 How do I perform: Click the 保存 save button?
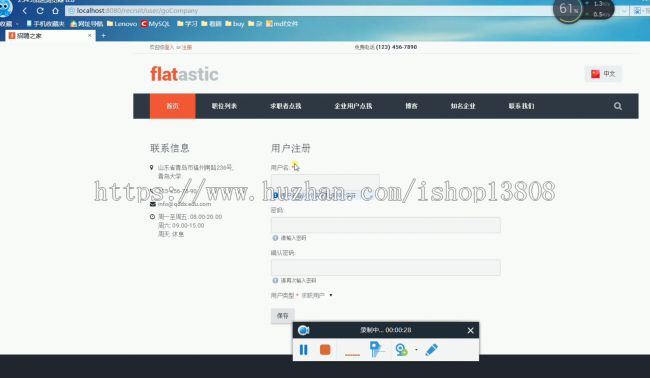click(283, 316)
